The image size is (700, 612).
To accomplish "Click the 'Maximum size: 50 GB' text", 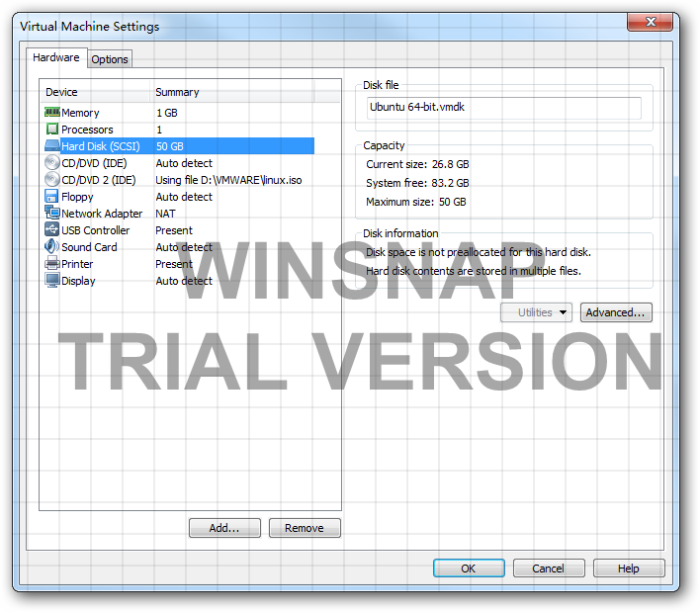I will coord(416,202).
